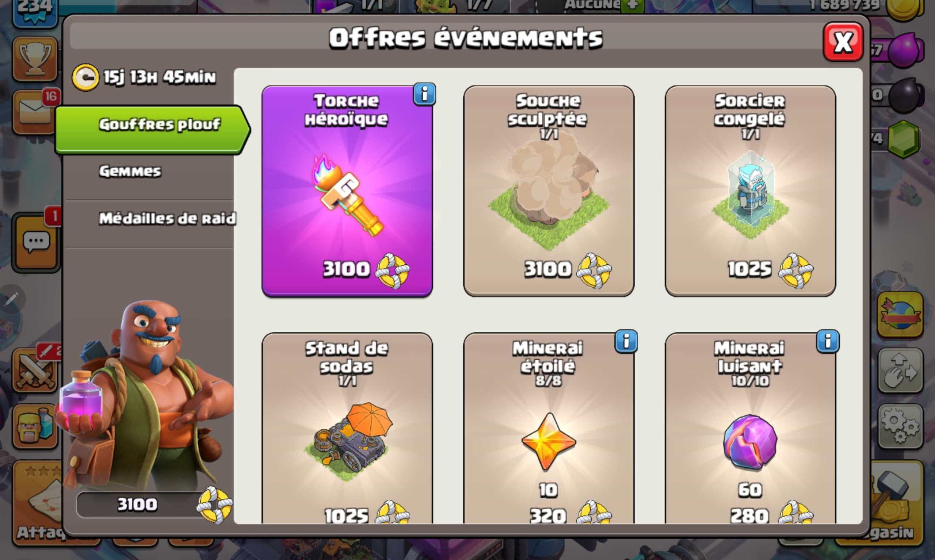The height and width of the screenshot is (560, 935).
Task: Open the barbarian army training icon
Action: tap(36, 426)
